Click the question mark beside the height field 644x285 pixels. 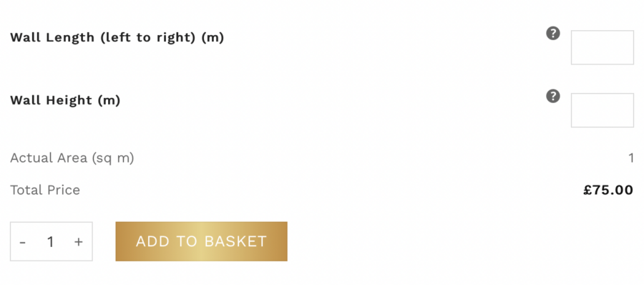(x=553, y=96)
